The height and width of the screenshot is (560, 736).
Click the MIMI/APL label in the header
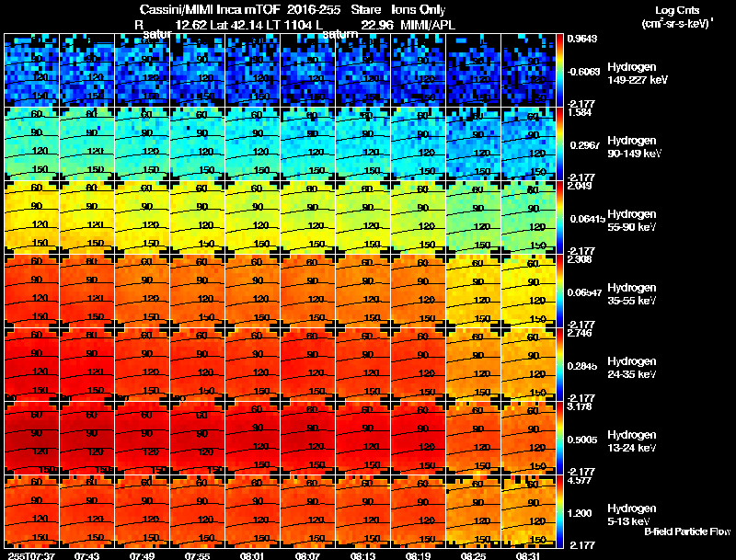click(428, 25)
